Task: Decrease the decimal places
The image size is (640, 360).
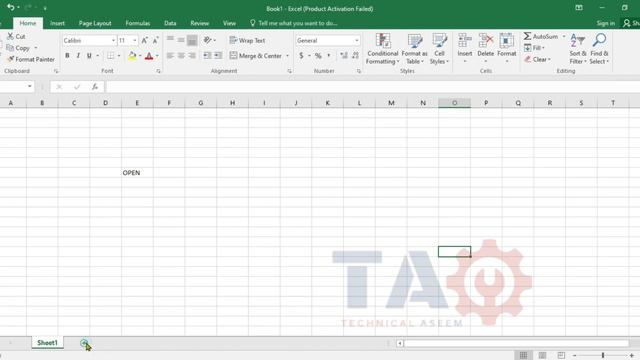Action: (355, 56)
